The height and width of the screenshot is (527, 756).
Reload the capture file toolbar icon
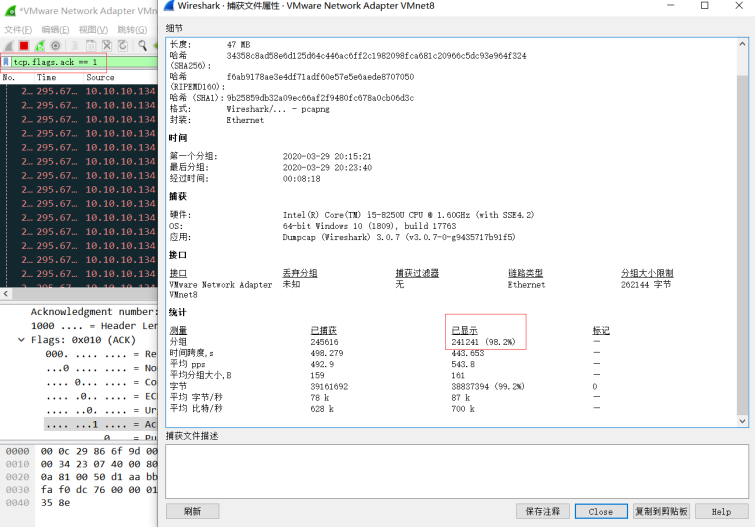pos(123,46)
